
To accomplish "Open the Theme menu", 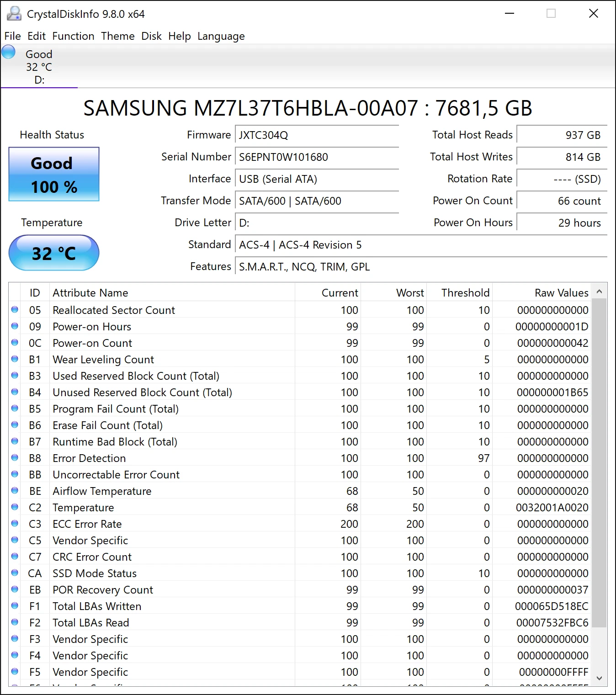I will (118, 36).
